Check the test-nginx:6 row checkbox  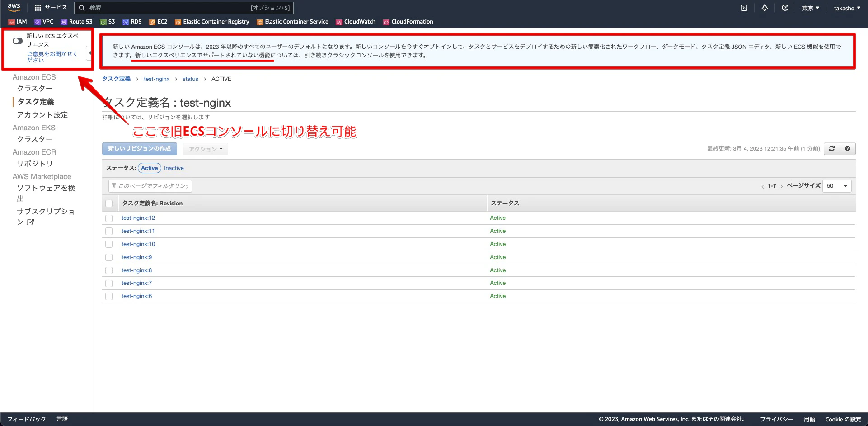click(x=109, y=297)
